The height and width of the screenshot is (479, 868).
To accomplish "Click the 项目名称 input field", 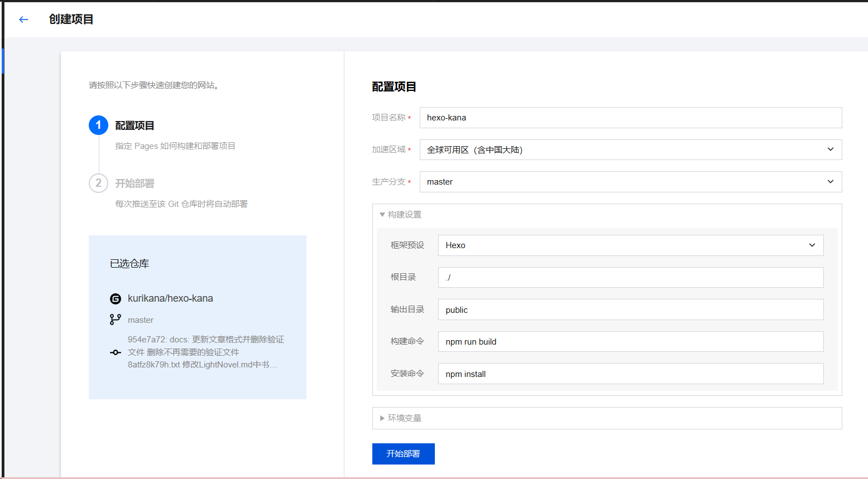I will [630, 118].
